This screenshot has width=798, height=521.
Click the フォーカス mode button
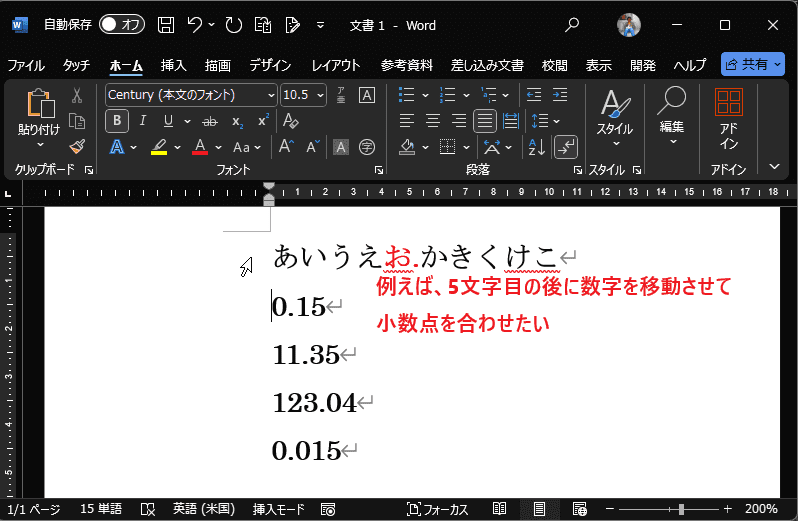click(438, 509)
